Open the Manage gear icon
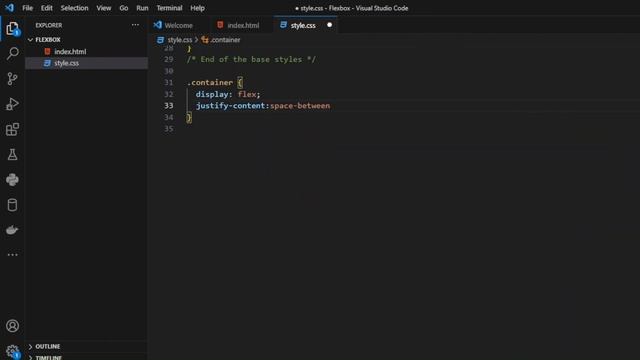640x360 pixels. (x=12, y=351)
